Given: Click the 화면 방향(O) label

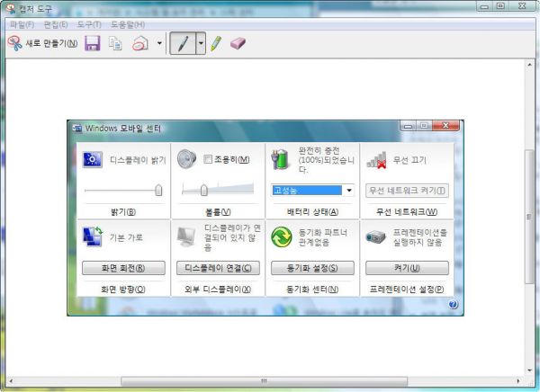Looking at the screenshot, I should click(x=123, y=290).
